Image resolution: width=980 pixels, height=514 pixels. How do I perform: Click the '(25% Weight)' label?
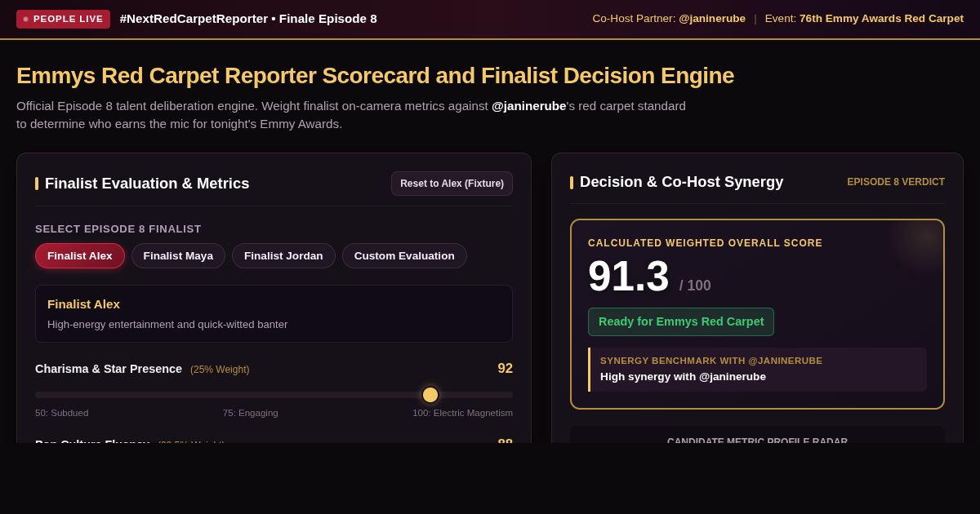(220, 370)
